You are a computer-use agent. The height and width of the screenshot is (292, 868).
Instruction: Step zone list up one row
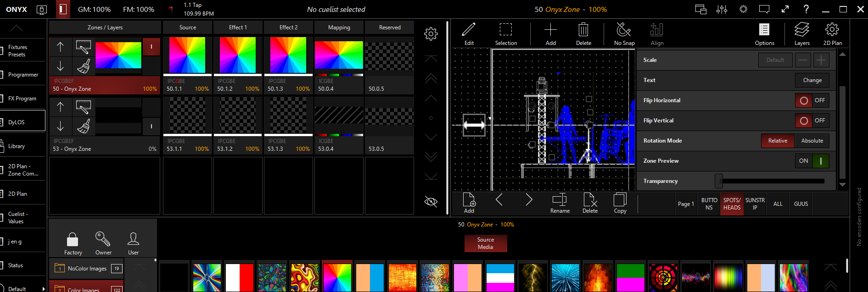431,98
